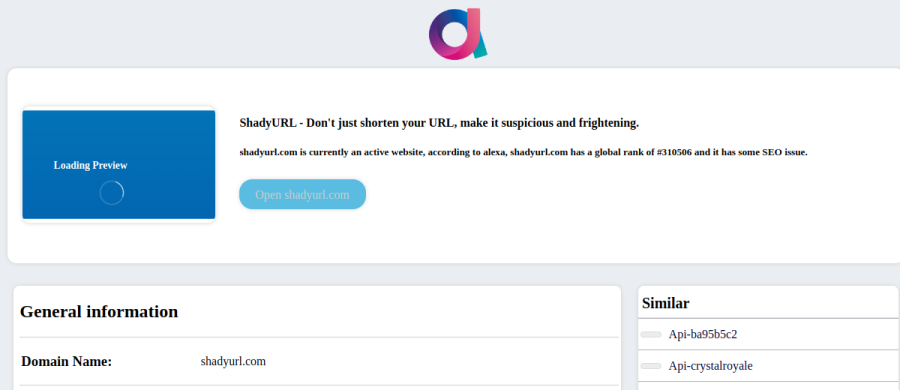The height and width of the screenshot is (390, 900).
Task: Click the "General information" heading
Action: coord(99,312)
